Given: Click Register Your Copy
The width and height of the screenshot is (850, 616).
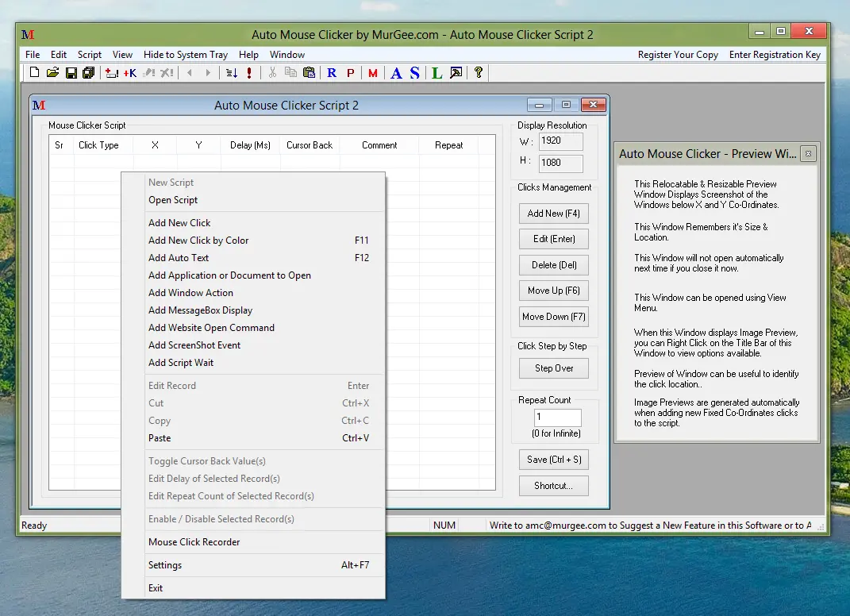Looking at the screenshot, I should pyautogui.click(x=678, y=55).
